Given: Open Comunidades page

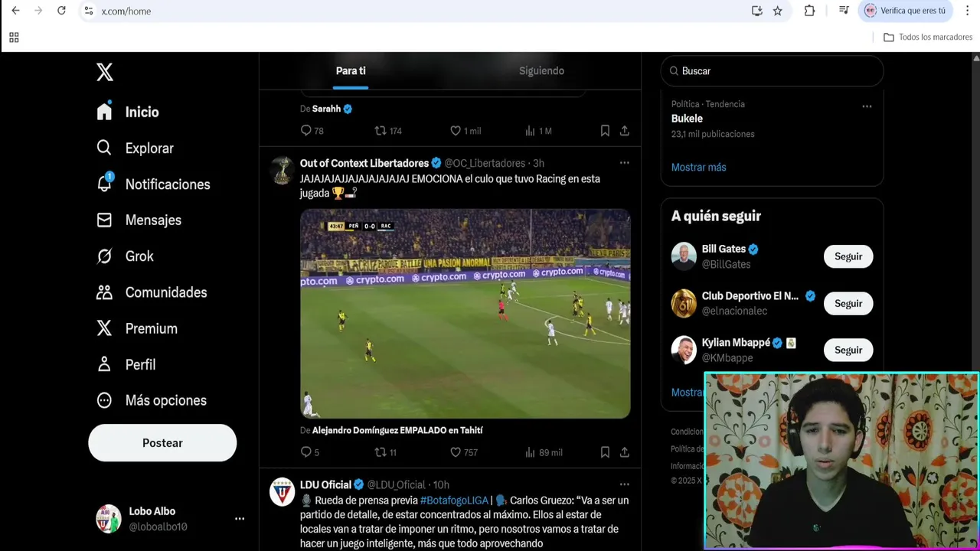Looking at the screenshot, I should (152, 292).
